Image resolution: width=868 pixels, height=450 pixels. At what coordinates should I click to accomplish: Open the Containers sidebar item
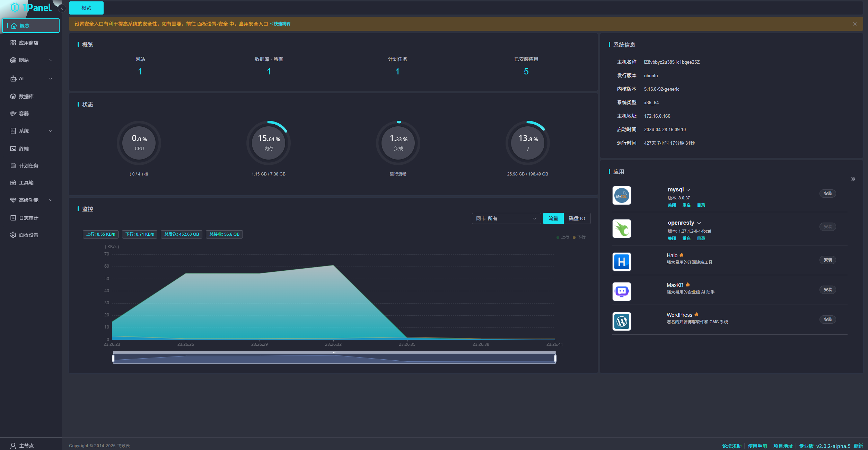[x=24, y=114]
